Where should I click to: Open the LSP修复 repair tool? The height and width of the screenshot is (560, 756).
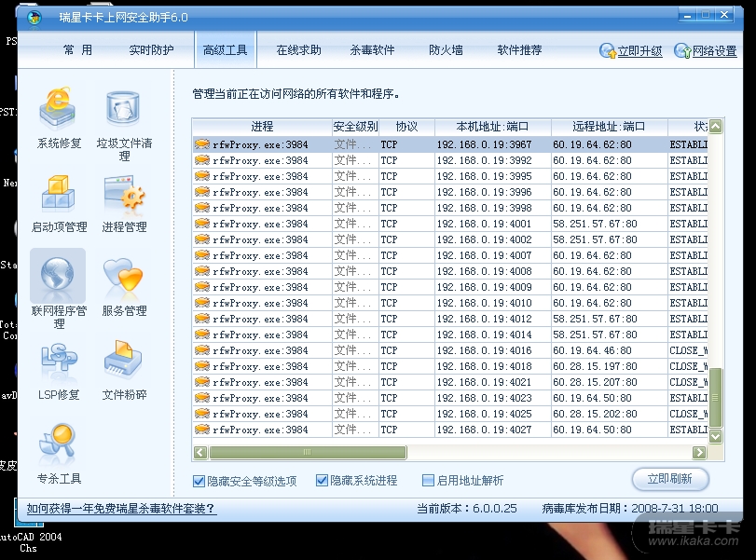(59, 371)
